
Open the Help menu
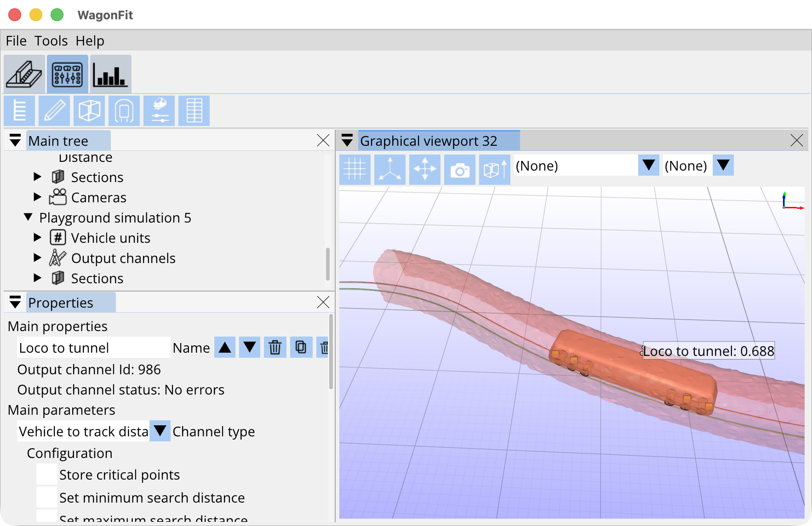point(90,41)
